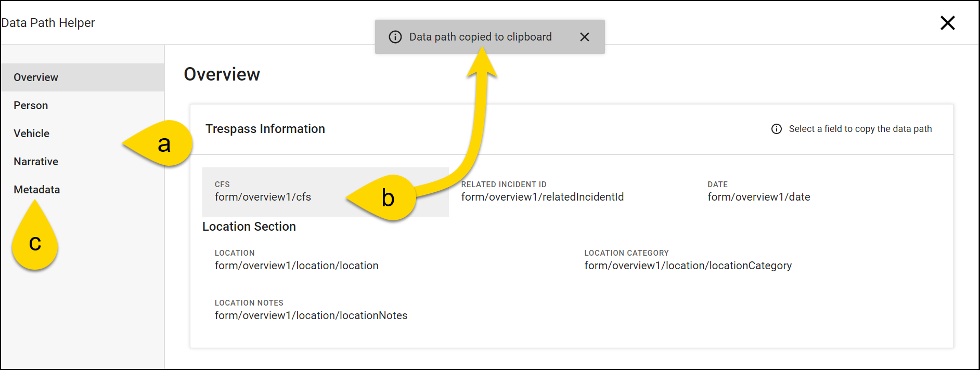The height and width of the screenshot is (370, 980).
Task: Copy the Location Category data path
Action: 688,265
